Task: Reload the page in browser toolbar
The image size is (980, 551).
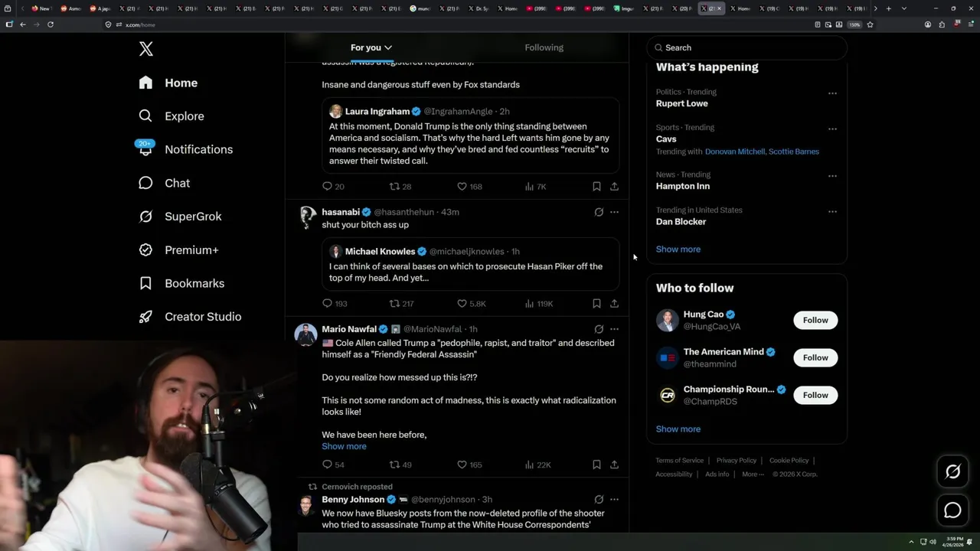Action: tap(51, 24)
